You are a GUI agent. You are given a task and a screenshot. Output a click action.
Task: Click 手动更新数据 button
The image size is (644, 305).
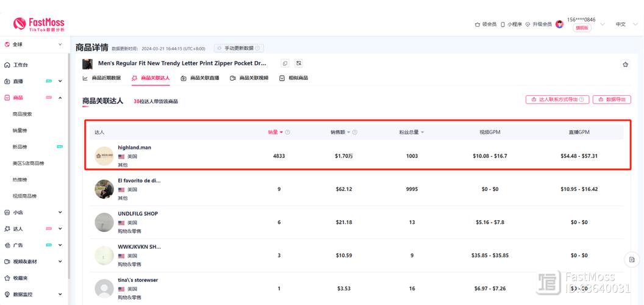tap(239, 48)
